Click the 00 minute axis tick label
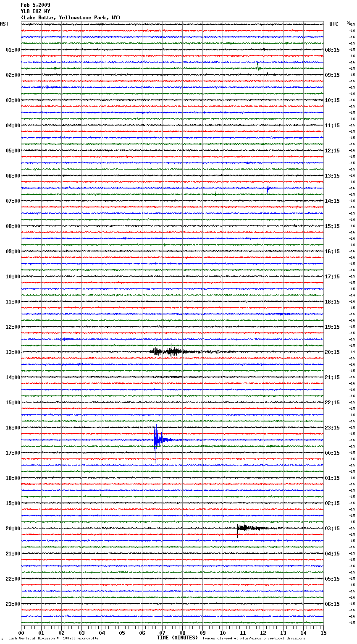 pos(21,633)
